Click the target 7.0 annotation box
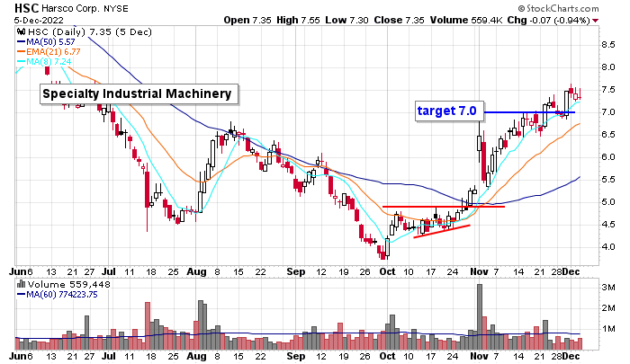Screen dimensions: 630x364 pyautogui.click(x=449, y=111)
